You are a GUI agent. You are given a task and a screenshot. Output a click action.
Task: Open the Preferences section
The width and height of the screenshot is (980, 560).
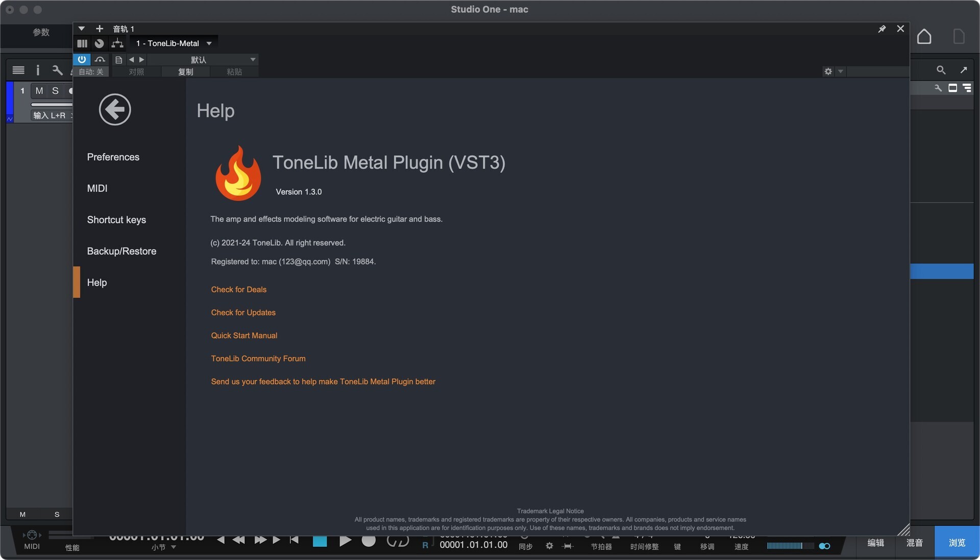(113, 157)
